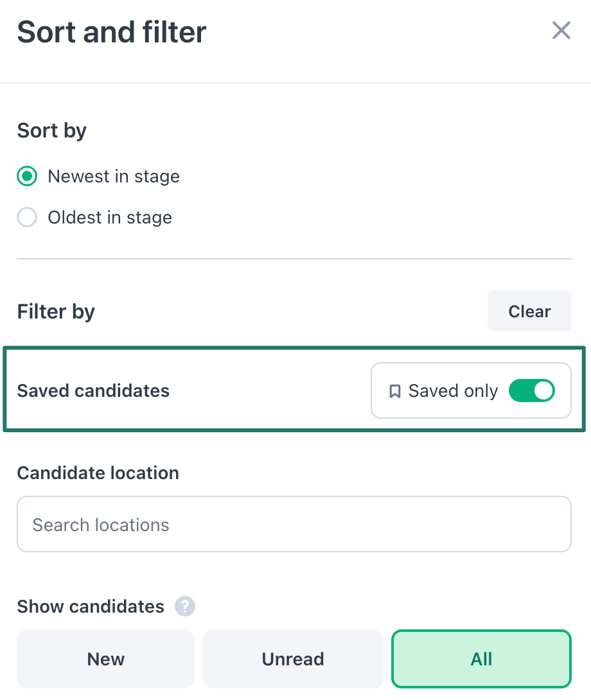Click the Show candidates label text
This screenshot has width=591, height=700.
(91, 606)
